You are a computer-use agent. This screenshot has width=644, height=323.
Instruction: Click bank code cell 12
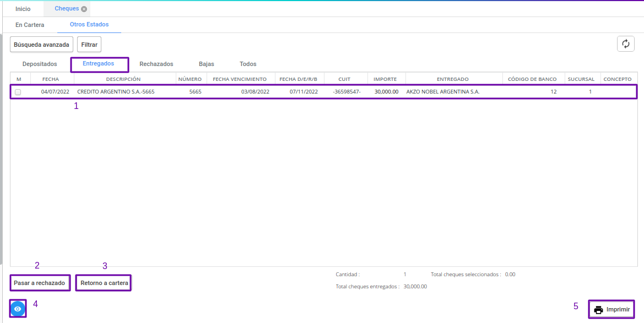point(554,92)
